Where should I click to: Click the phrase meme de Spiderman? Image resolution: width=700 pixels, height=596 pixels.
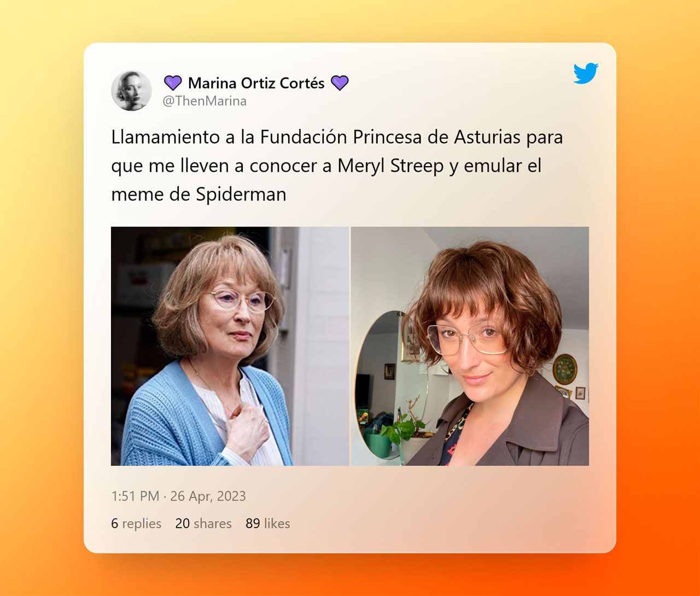[x=199, y=194]
